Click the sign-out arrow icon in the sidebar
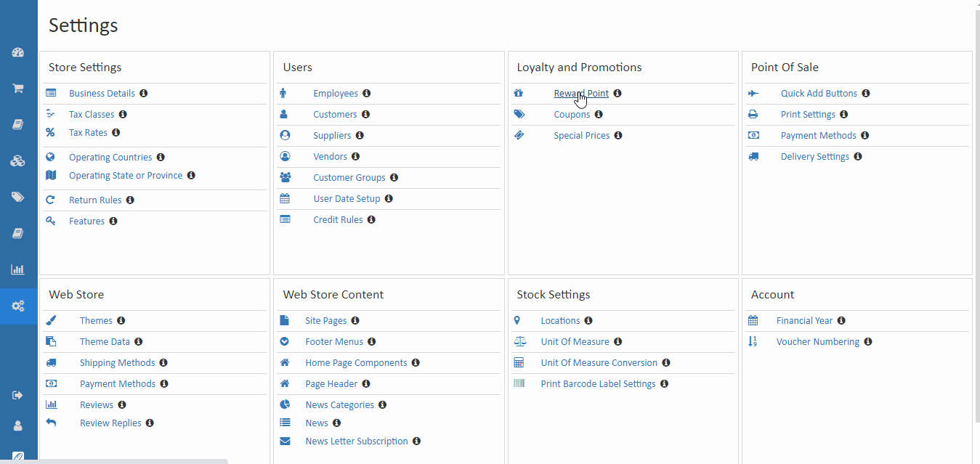This screenshot has width=980, height=464. click(x=18, y=395)
